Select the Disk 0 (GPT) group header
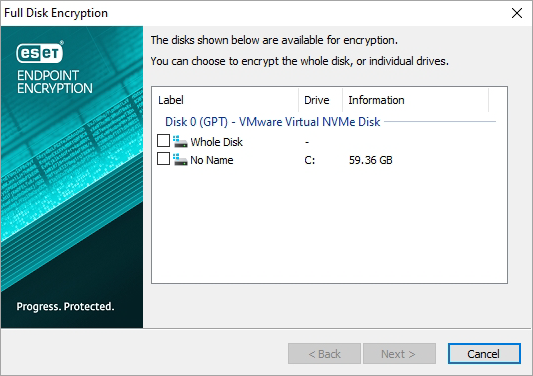The height and width of the screenshot is (376, 533). (x=272, y=122)
